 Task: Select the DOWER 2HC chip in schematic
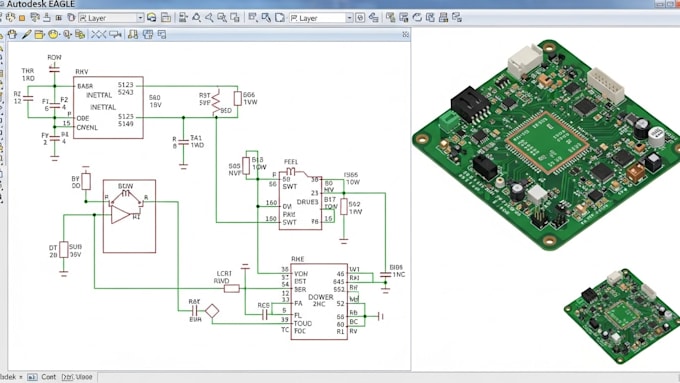320,301
